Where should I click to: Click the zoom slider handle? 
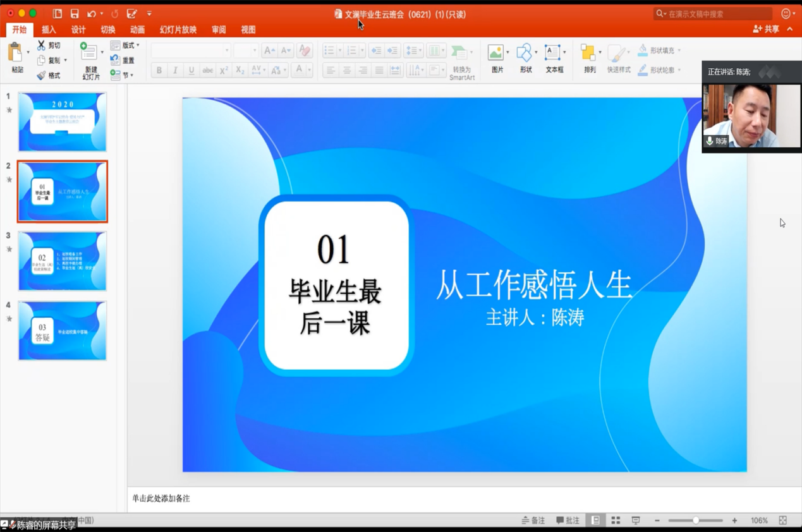tap(695, 521)
